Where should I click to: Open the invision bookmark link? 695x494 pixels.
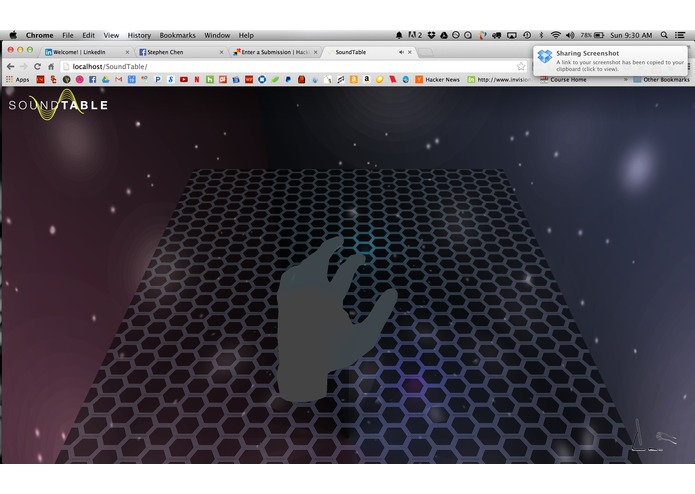pos(498,80)
